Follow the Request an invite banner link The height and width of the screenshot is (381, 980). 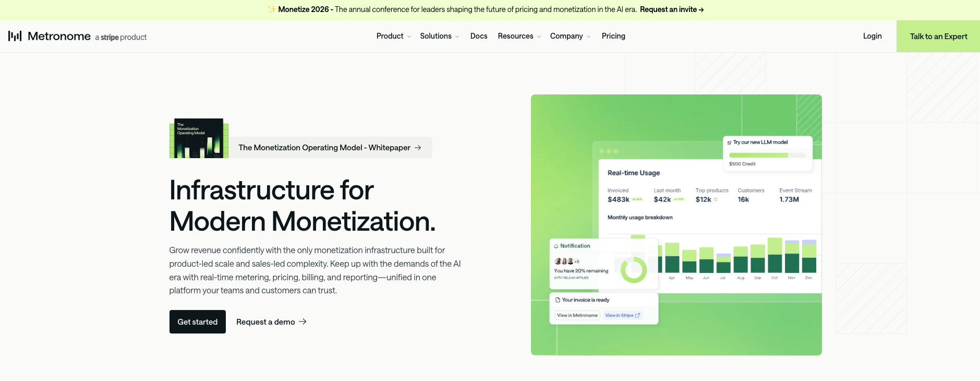click(x=672, y=9)
